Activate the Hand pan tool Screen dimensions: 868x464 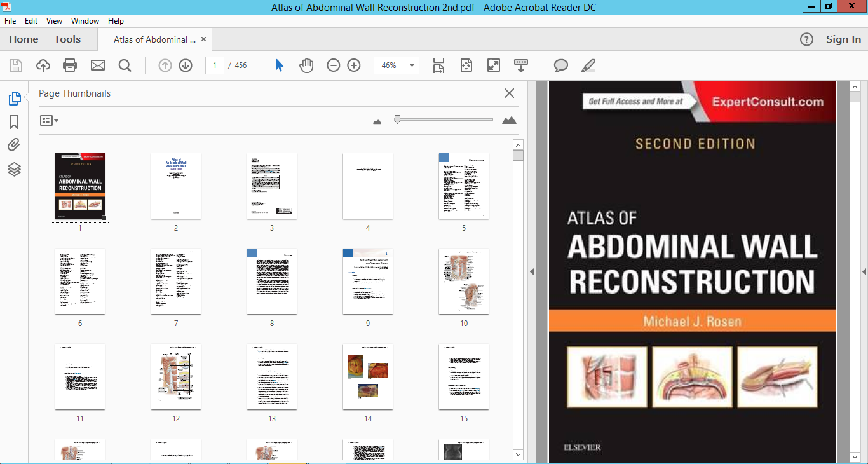pos(306,65)
